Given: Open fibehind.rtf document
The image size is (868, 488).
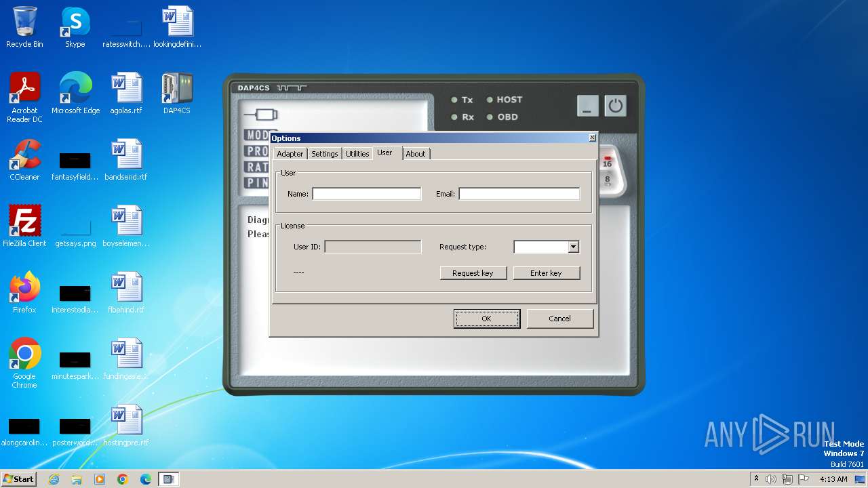Looking at the screenshot, I should click(x=126, y=293).
